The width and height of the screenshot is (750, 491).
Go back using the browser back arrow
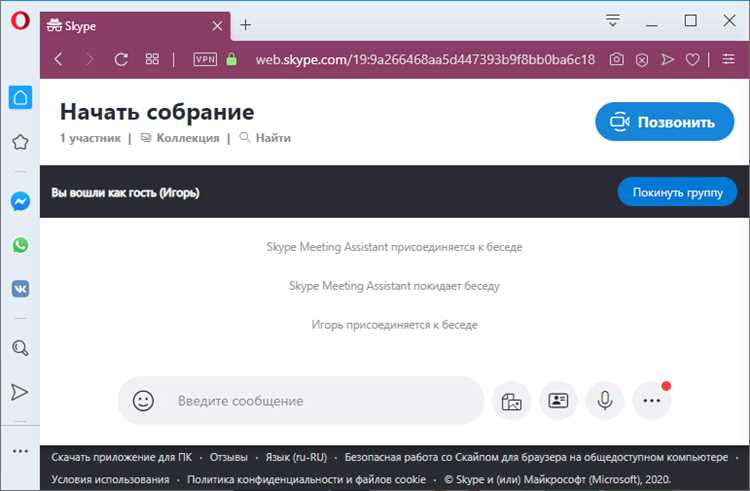point(58,59)
